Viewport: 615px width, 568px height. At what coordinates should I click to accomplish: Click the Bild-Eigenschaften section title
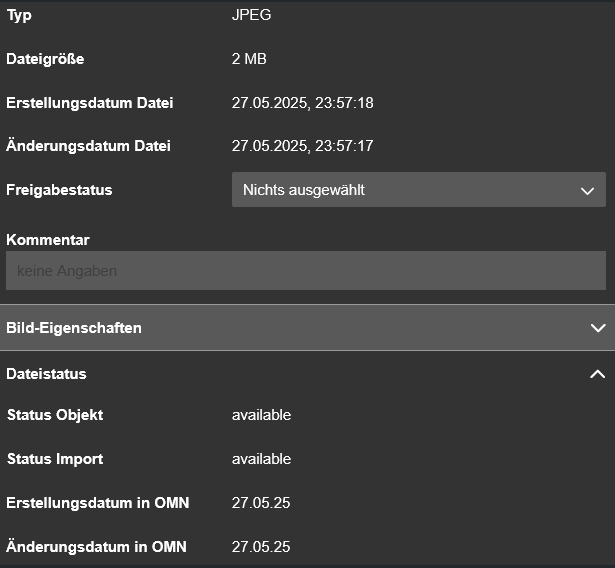74,328
